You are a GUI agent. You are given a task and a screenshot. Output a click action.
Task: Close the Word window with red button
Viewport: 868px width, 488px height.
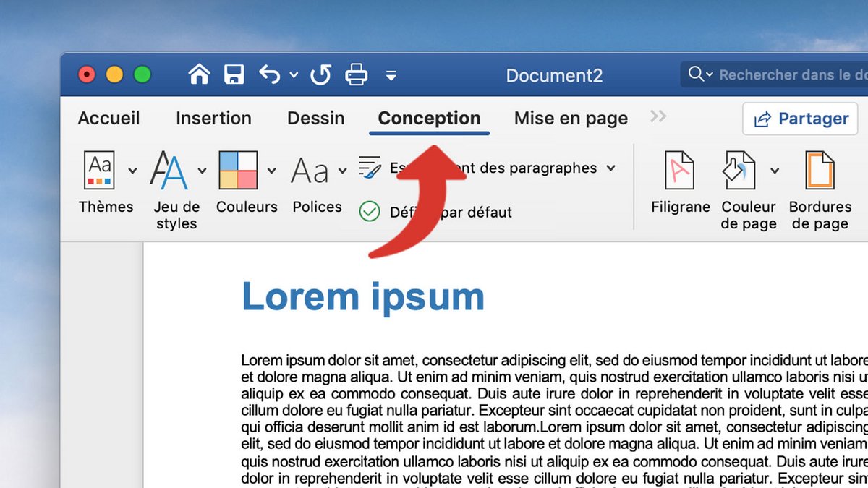pyautogui.click(x=87, y=74)
